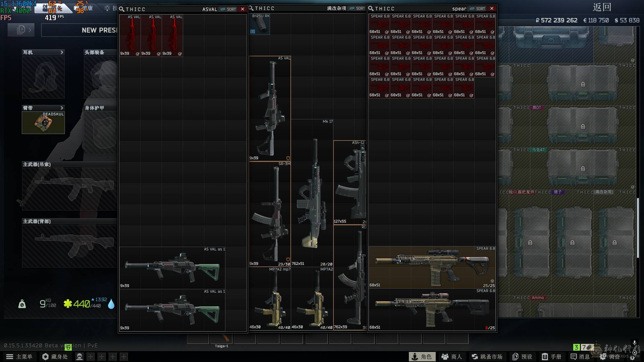Close the ASVAL container window
The width and height of the screenshot is (644, 362).
coord(243,9)
